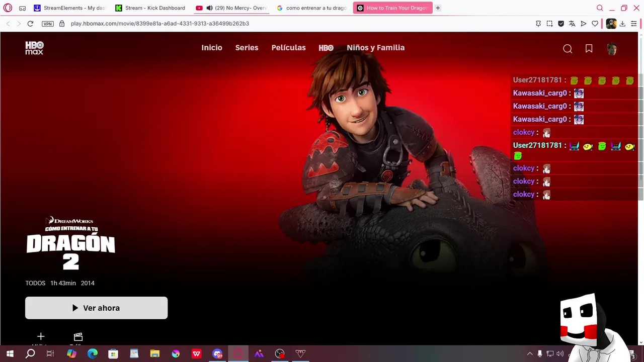644x362 pixels.
Task: Click the first Kawasaki_carg0 chat name
Action: (x=540, y=93)
